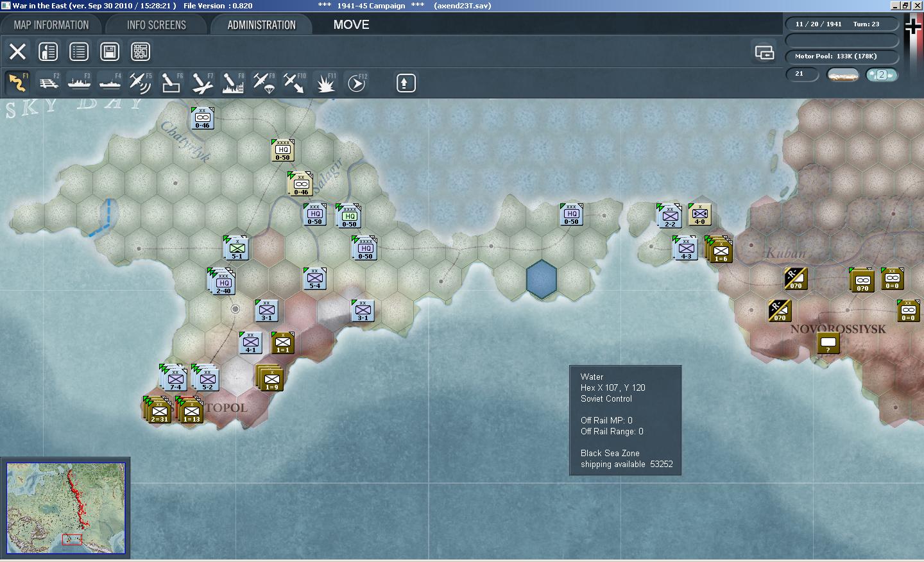The height and width of the screenshot is (562, 924).
Task: Select the F11 explosion mode icon
Action: [325, 83]
